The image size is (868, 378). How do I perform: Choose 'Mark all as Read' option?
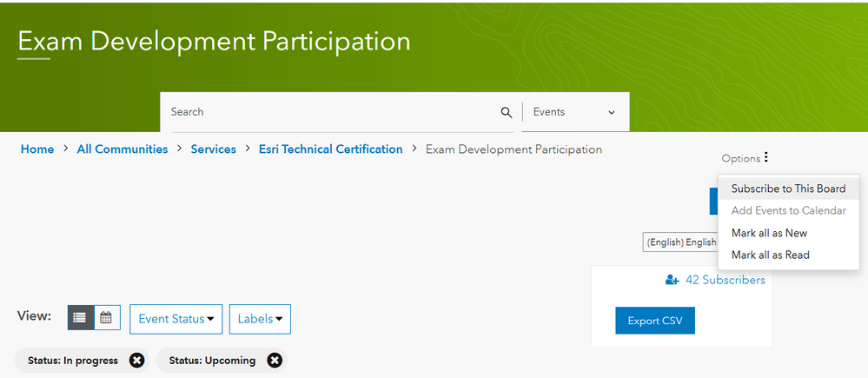770,255
